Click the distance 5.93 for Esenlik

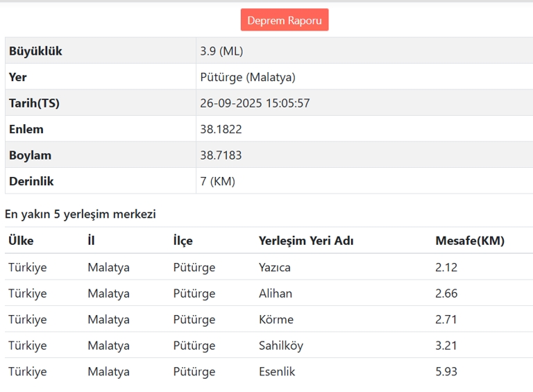tap(446, 371)
